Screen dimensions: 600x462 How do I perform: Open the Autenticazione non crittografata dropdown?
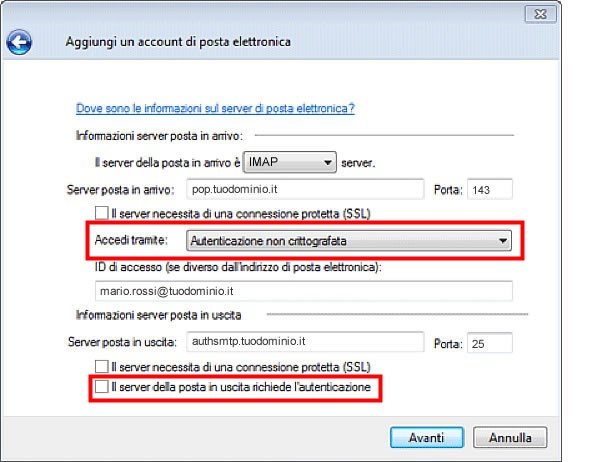[349, 241]
